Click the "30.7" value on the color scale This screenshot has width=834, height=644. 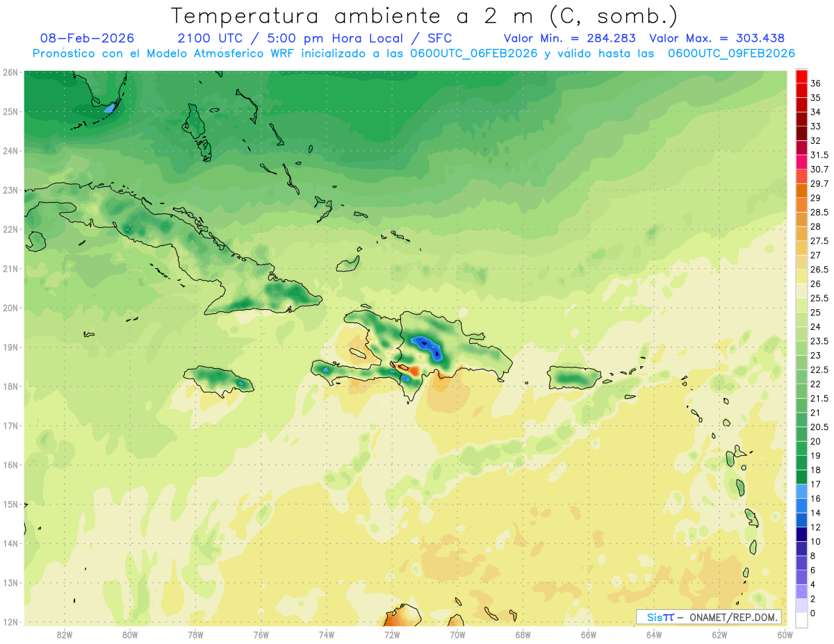click(x=819, y=169)
